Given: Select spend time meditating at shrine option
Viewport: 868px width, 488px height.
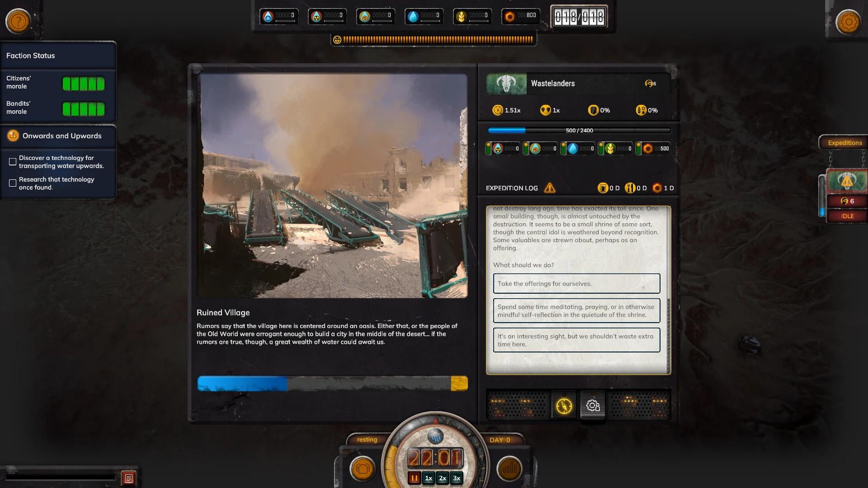Looking at the screenshot, I should pyautogui.click(x=576, y=310).
